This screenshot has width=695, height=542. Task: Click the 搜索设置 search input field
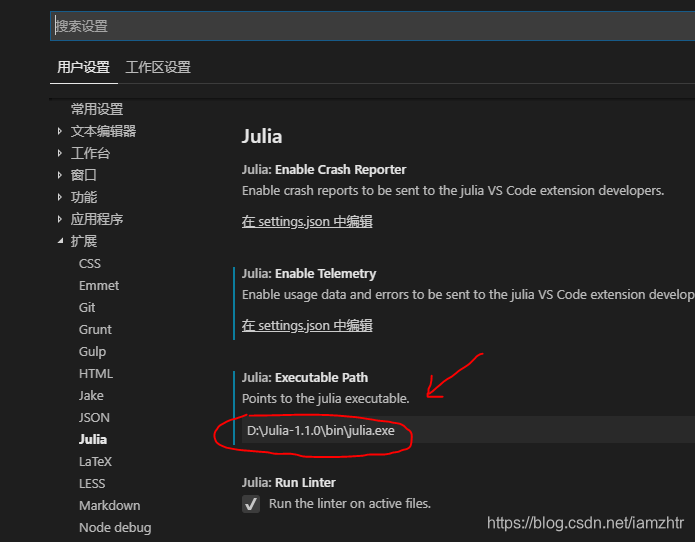tap(372, 26)
